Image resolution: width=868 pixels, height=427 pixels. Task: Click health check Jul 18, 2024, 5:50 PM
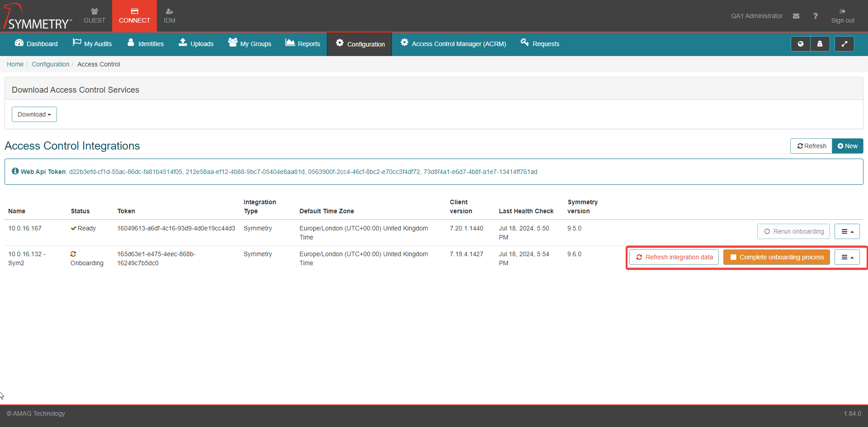pyautogui.click(x=524, y=233)
